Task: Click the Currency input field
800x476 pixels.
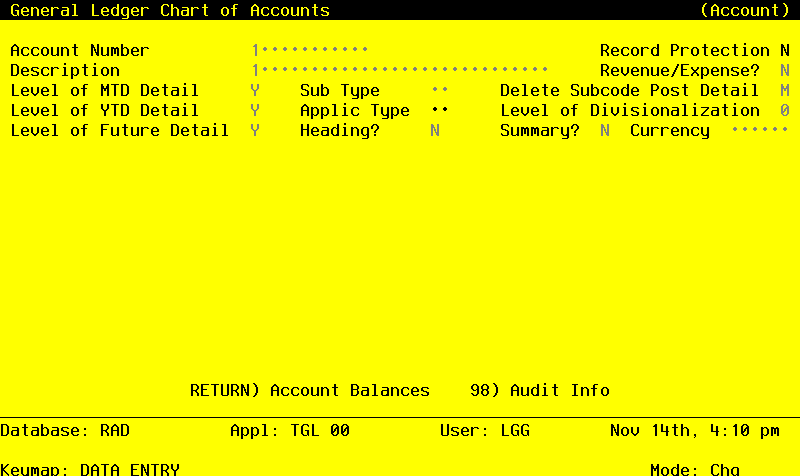Action: [760, 130]
